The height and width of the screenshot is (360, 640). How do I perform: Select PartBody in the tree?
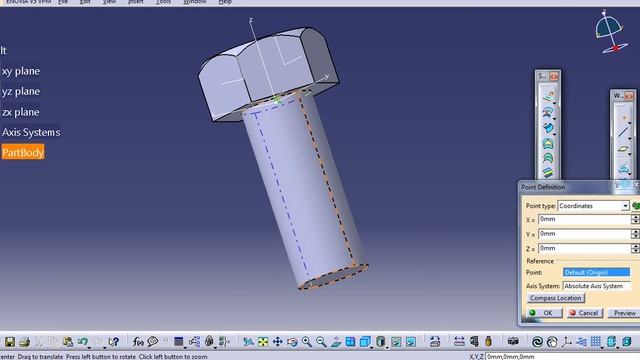23,152
